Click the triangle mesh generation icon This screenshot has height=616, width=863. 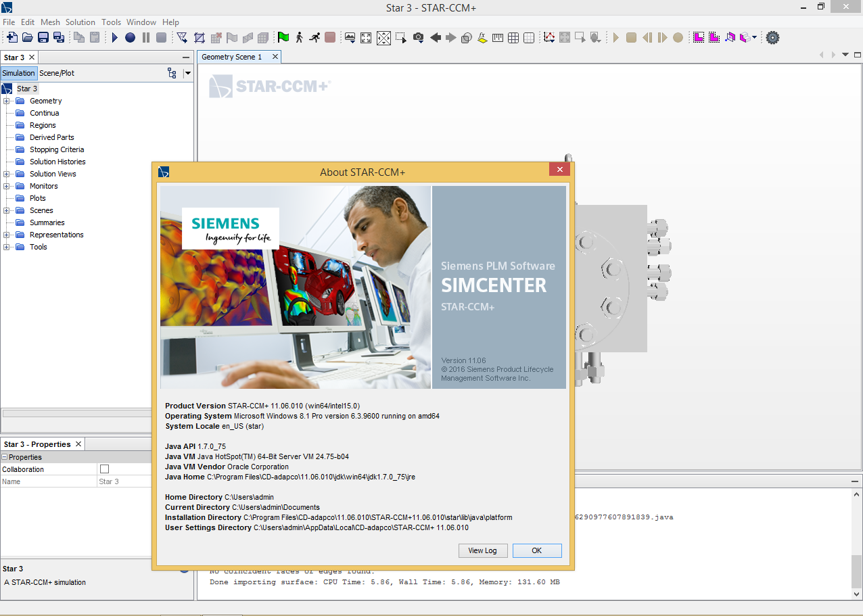coord(182,38)
